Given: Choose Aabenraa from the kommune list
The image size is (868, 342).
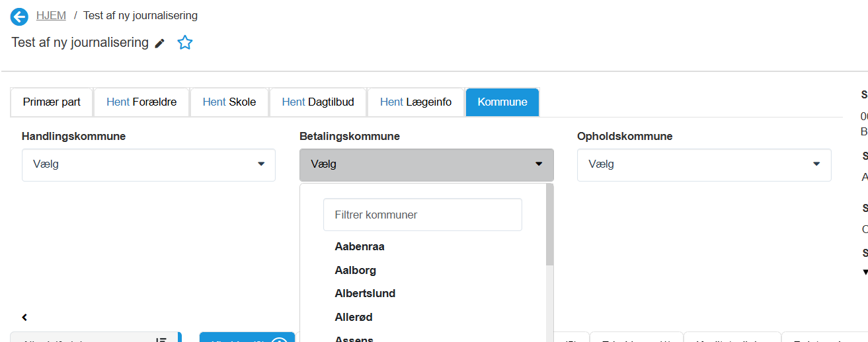Looking at the screenshot, I should coord(360,247).
